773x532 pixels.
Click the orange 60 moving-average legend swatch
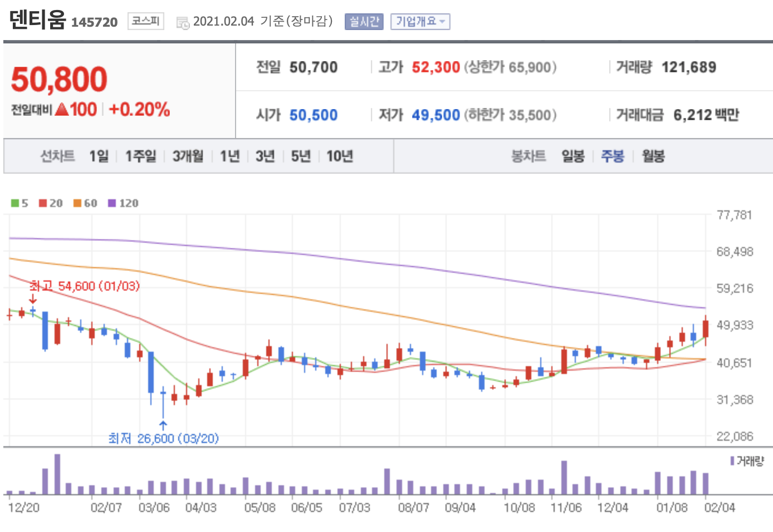tap(77, 203)
